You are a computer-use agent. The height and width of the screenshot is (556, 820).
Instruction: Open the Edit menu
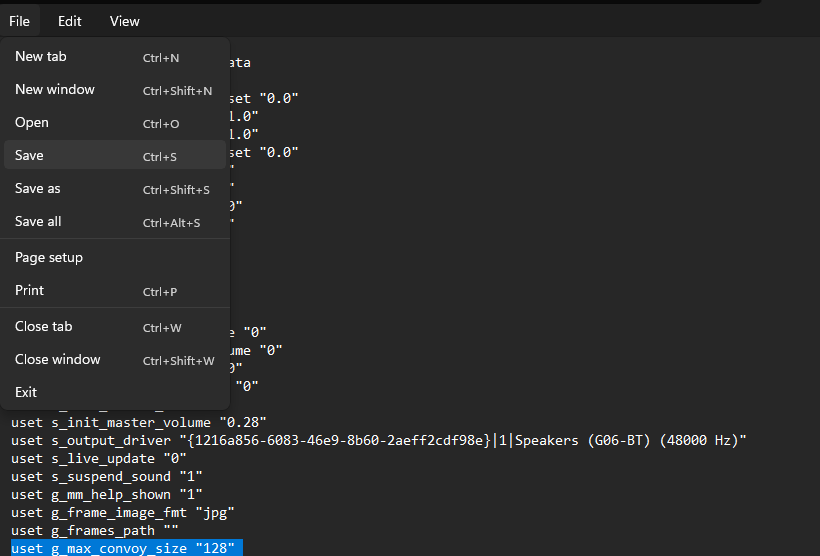(70, 21)
